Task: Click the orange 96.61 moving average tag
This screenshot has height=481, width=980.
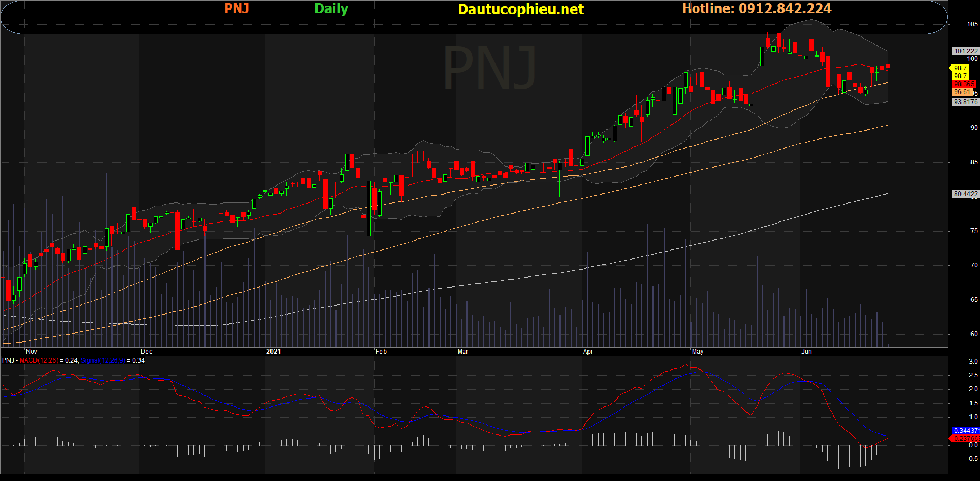Action: pos(962,92)
